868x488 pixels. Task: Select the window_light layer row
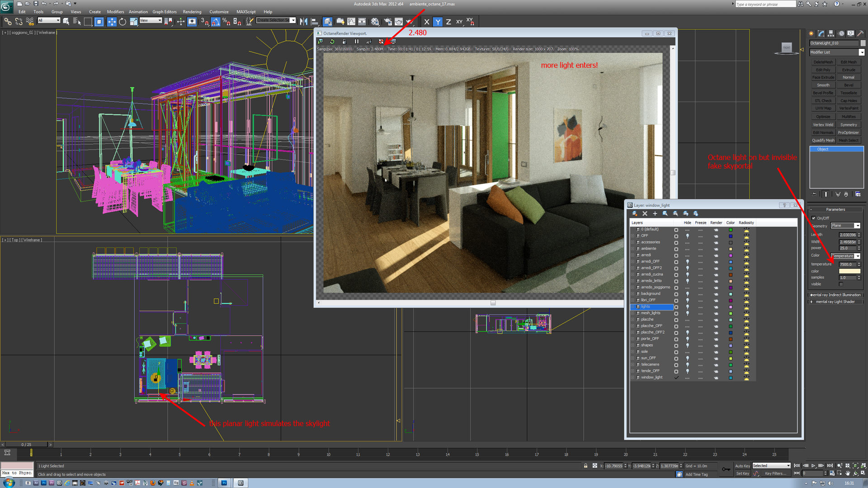click(651, 377)
